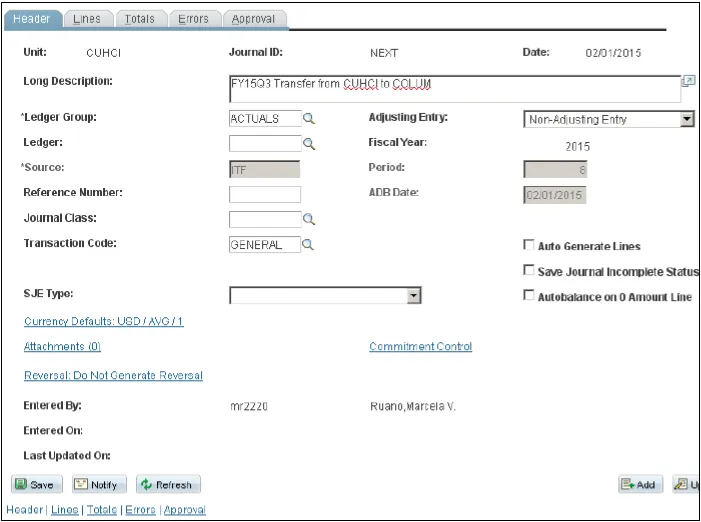Toggle Autobalance on 0 Amount Line
The width and height of the screenshot is (701, 522).
[529, 295]
